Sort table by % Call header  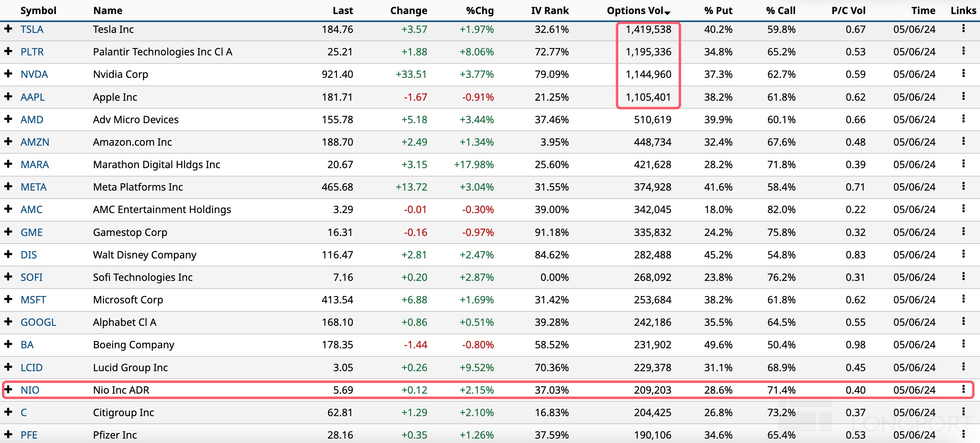781,10
